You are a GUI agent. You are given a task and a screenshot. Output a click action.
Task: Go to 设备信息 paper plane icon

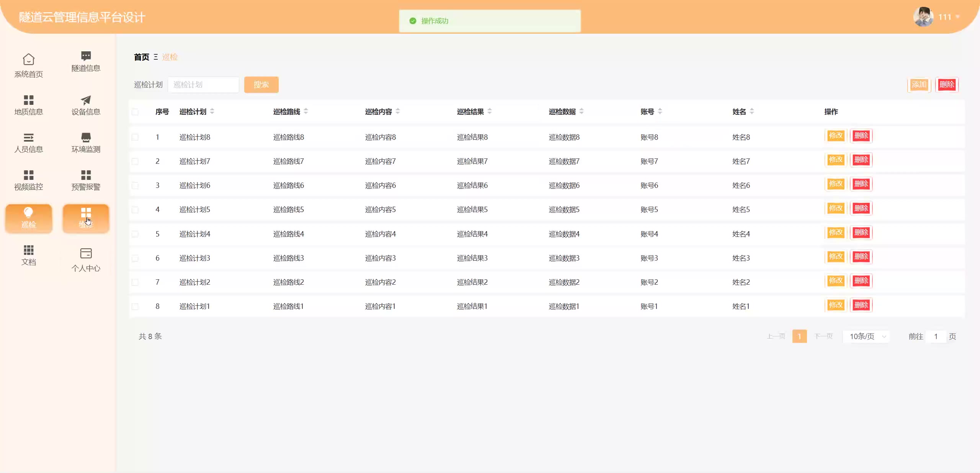click(86, 100)
